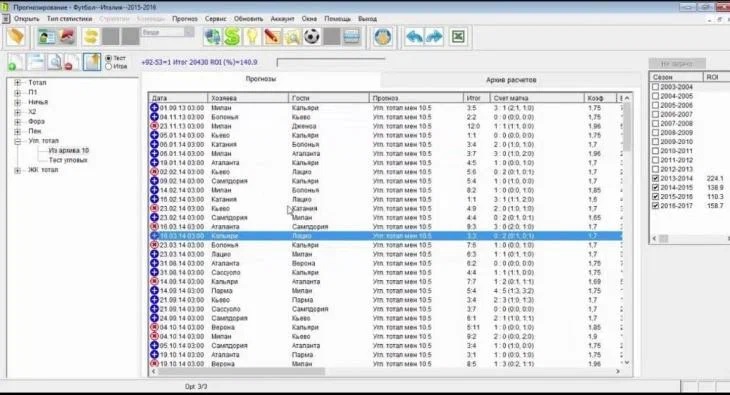Open the Открыть menu
The height and width of the screenshot is (395, 730).
coord(27,19)
